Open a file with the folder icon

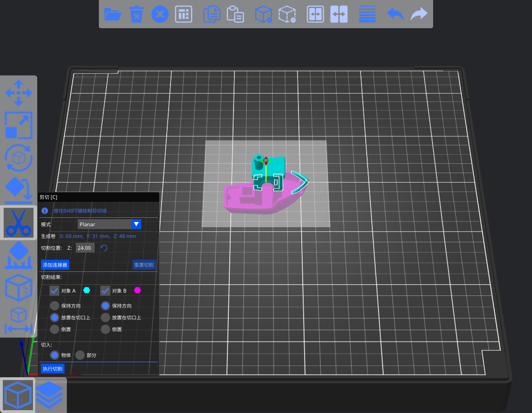click(113, 14)
